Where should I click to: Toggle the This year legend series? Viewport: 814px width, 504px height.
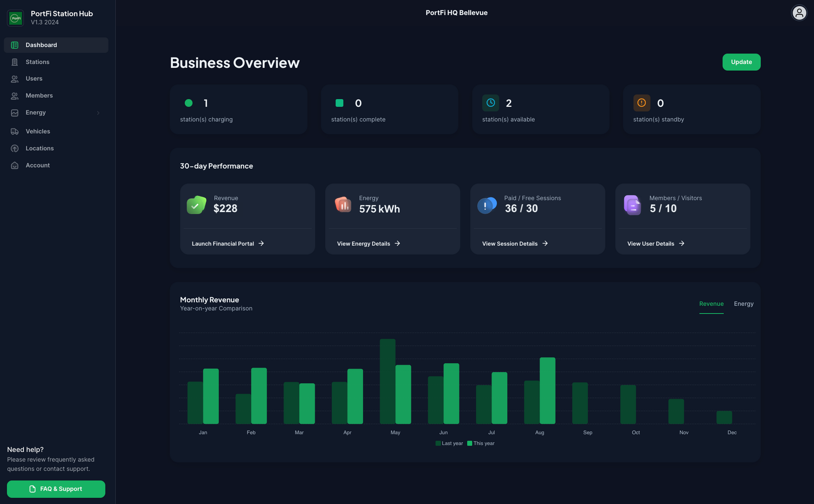point(481,443)
